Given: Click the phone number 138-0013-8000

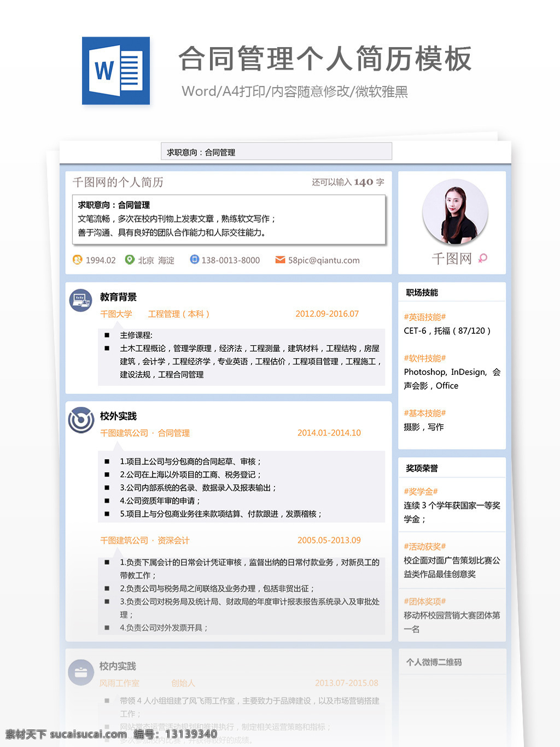Looking at the screenshot, I should pyautogui.click(x=231, y=260).
